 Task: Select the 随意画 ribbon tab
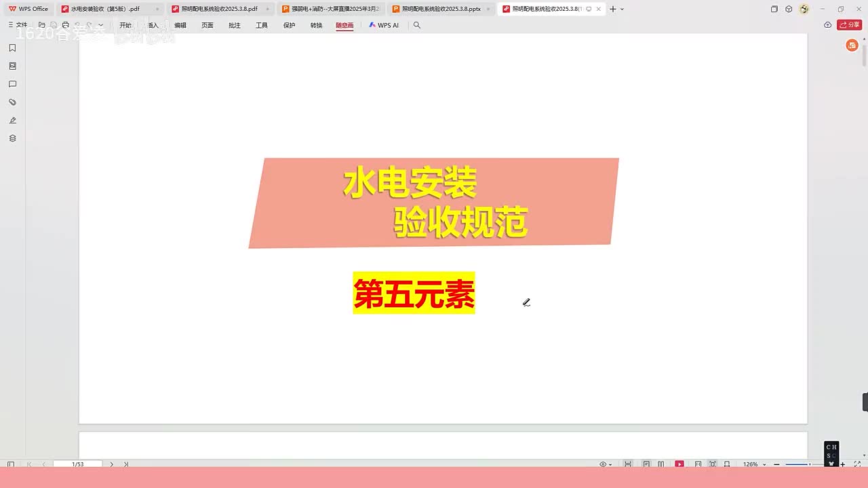[x=344, y=25]
